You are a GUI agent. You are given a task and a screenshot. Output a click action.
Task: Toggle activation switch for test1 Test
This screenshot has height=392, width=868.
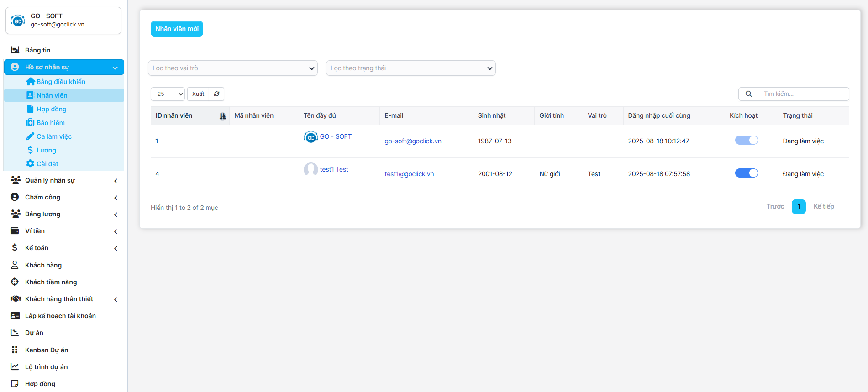tap(746, 173)
